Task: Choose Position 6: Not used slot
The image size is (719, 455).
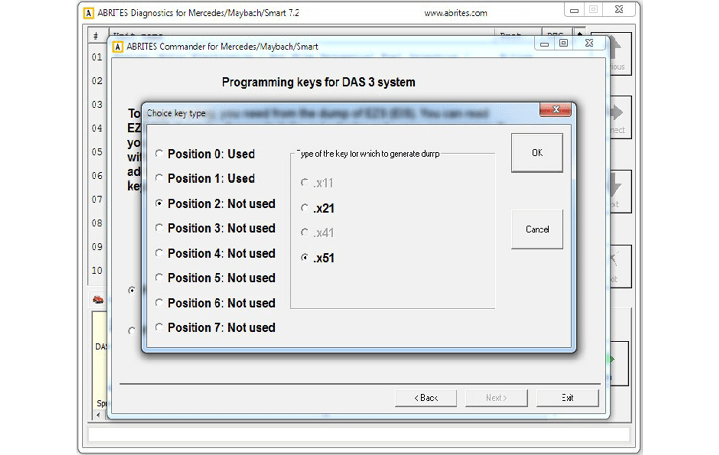Action: point(160,303)
